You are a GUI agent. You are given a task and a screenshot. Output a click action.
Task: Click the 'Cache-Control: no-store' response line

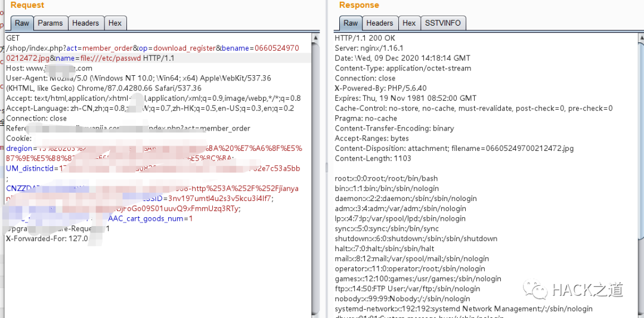coord(473,109)
